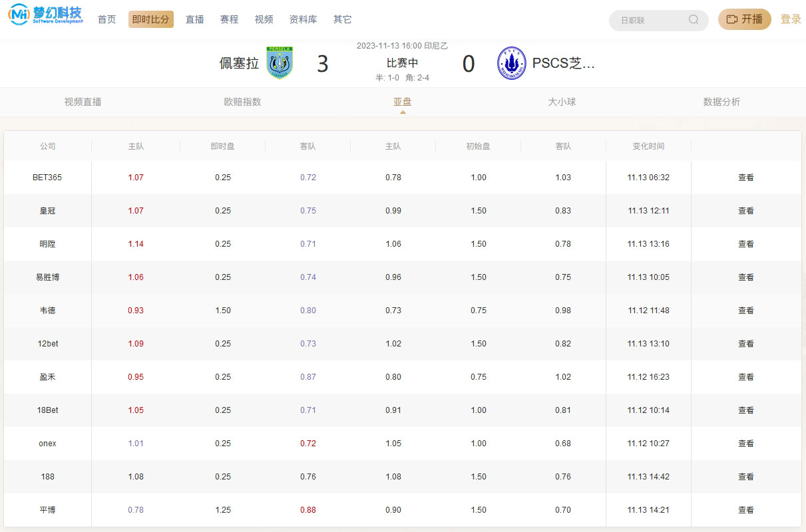The width and height of the screenshot is (806, 532).
Task: Go to the 赛程 menu item
Action: (x=230, y=20)
